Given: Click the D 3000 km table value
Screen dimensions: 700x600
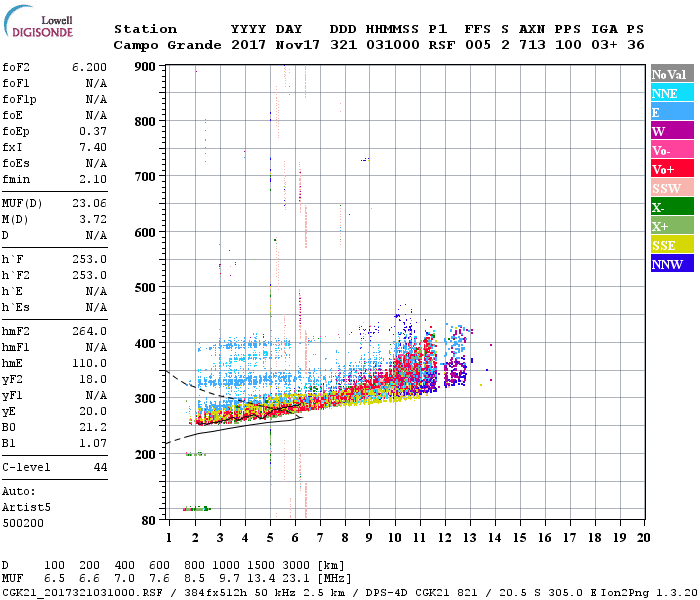Looking at the screenshot, I should [296, 566].
